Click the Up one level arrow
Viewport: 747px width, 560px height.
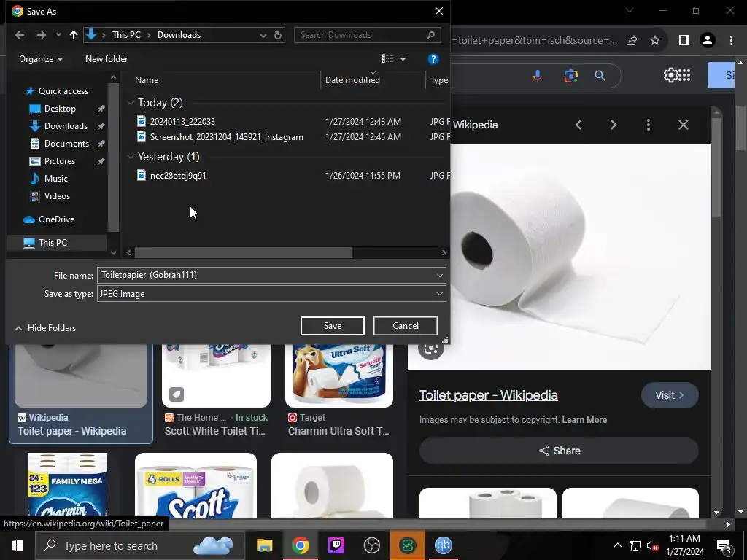73,35
